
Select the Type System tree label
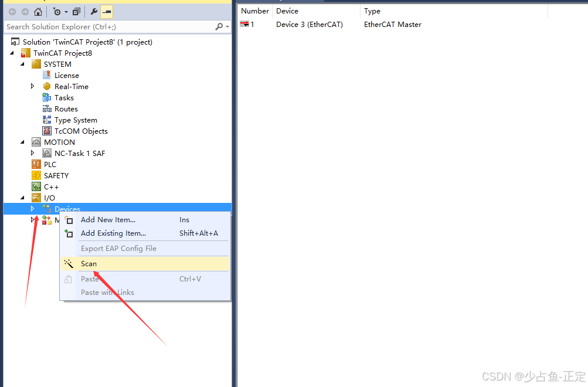point(76,120)
